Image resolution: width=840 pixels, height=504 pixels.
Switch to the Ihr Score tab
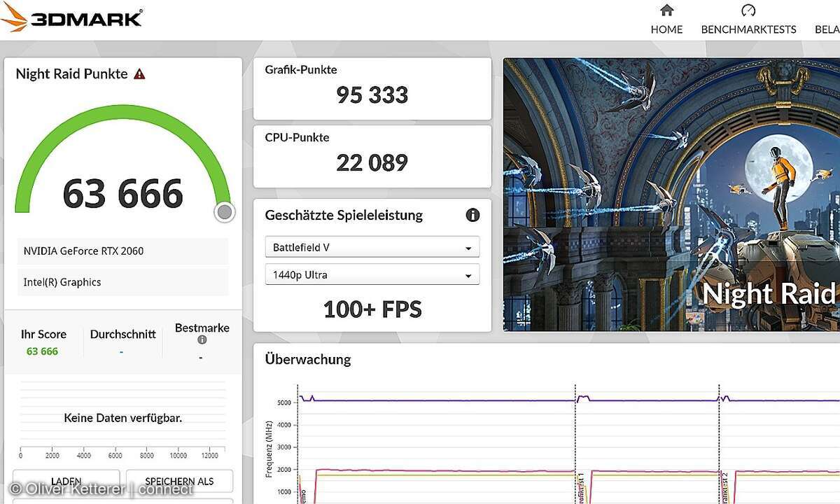pyautogui.click(x=43, y=334)
